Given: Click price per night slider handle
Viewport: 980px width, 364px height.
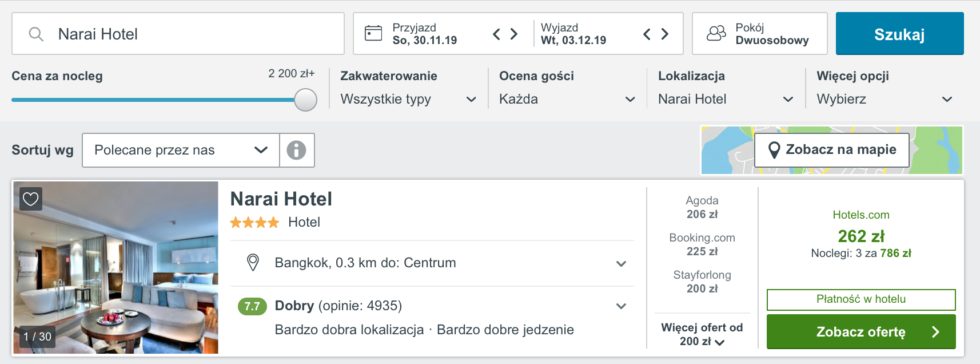Looking at the screenshot, I should (x=306, y=100).
